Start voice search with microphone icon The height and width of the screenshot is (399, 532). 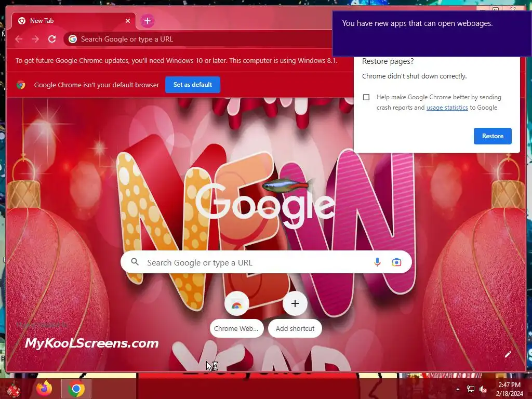(377, 262)
